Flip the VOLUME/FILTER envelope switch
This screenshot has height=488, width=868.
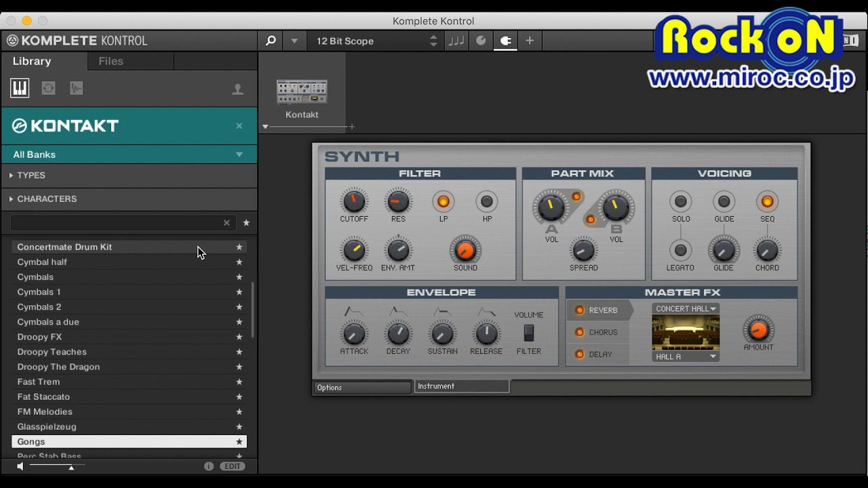point(529,333)
